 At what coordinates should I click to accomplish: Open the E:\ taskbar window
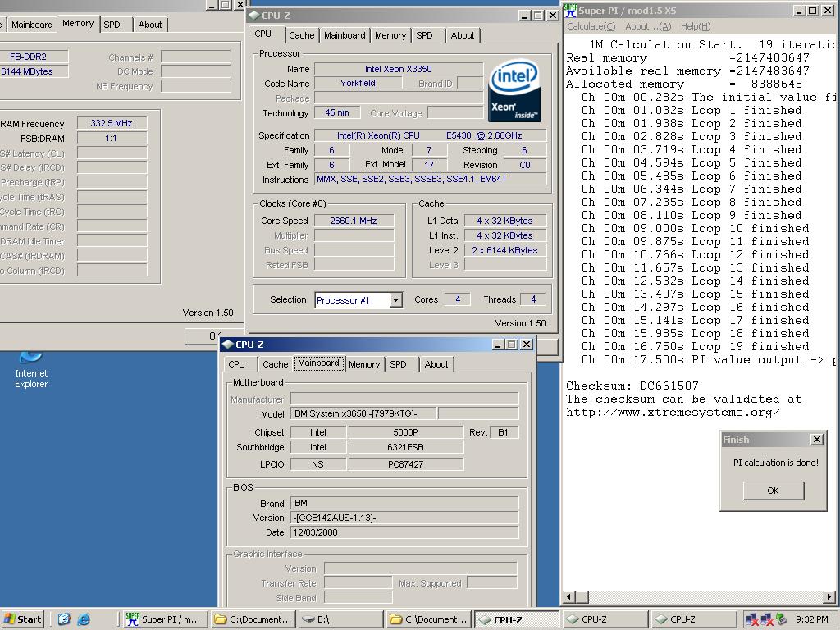(x=340, y=619)
